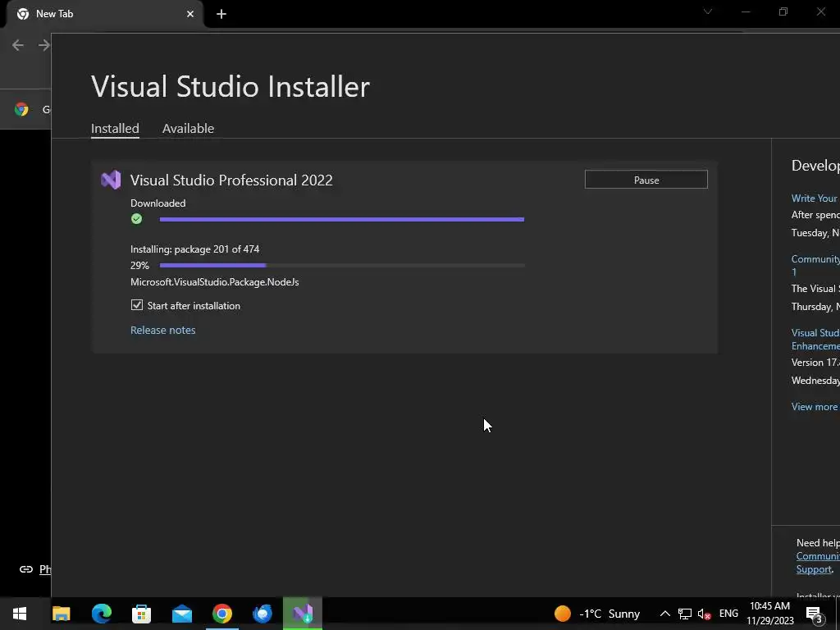Select the New Tab browser tab

[x=104, y=14]
